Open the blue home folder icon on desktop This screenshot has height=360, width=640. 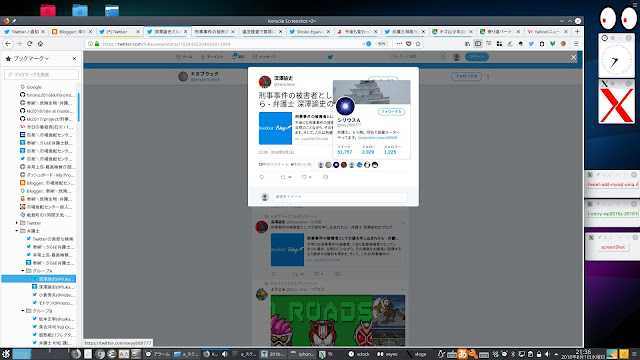(x=80, y=10)
